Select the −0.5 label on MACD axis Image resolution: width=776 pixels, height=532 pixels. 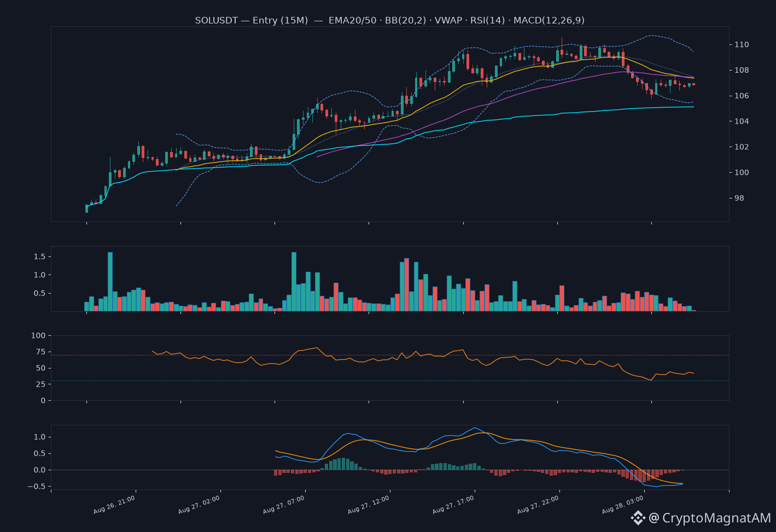pyautogui.click(x=37, y=487)
